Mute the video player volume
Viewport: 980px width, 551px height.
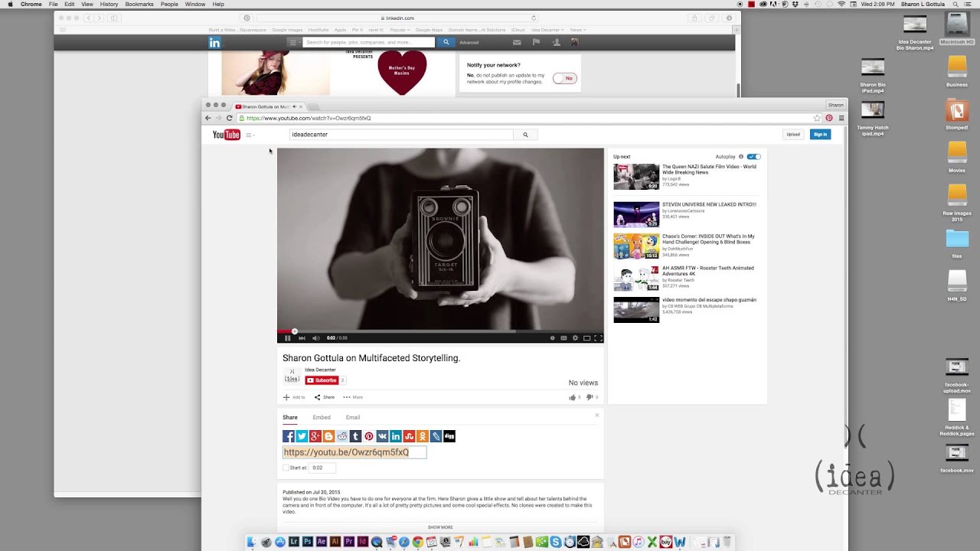pyautogui.click(x=315, y=337)
